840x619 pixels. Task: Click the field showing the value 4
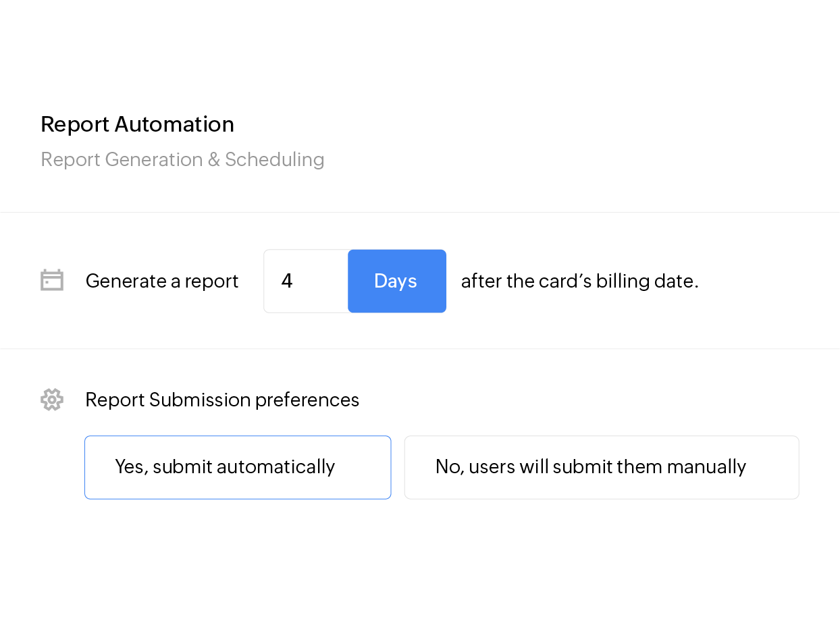click(x=306, y=281)
